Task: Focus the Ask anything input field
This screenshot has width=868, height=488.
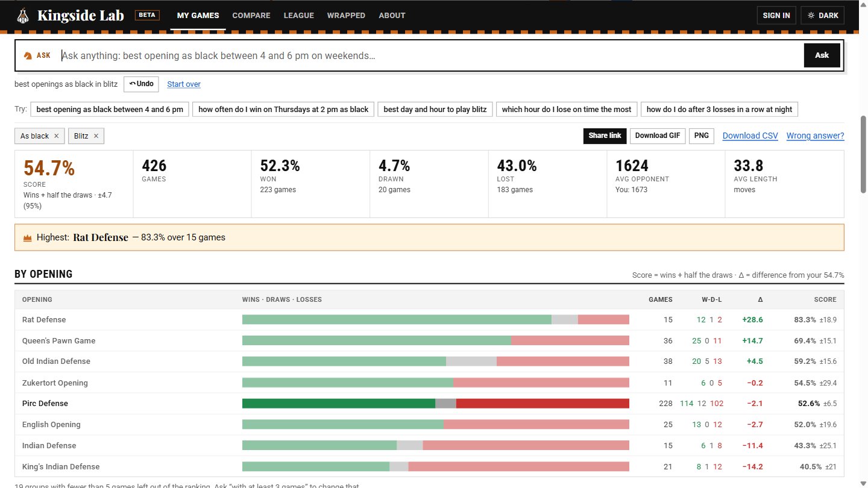Action: (430, 55)
